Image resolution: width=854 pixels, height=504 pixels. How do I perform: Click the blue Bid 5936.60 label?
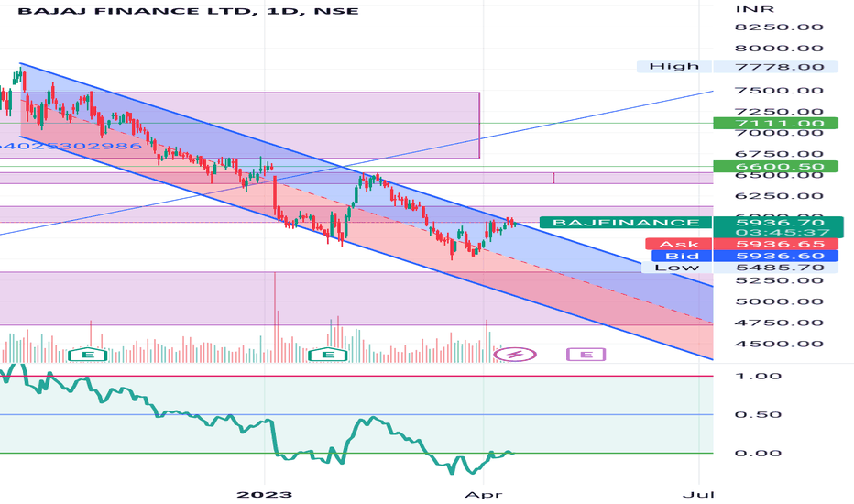click(x=744, y=256)
